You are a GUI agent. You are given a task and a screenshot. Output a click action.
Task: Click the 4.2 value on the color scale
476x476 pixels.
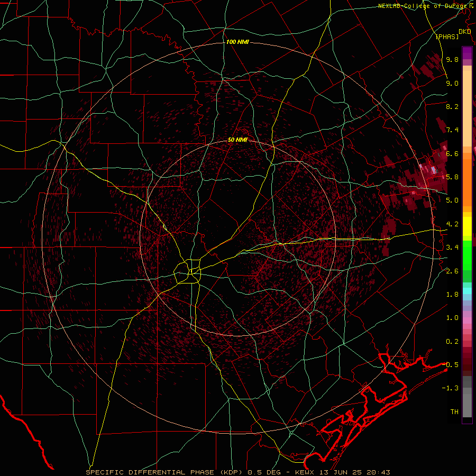(x=452, y=224)
